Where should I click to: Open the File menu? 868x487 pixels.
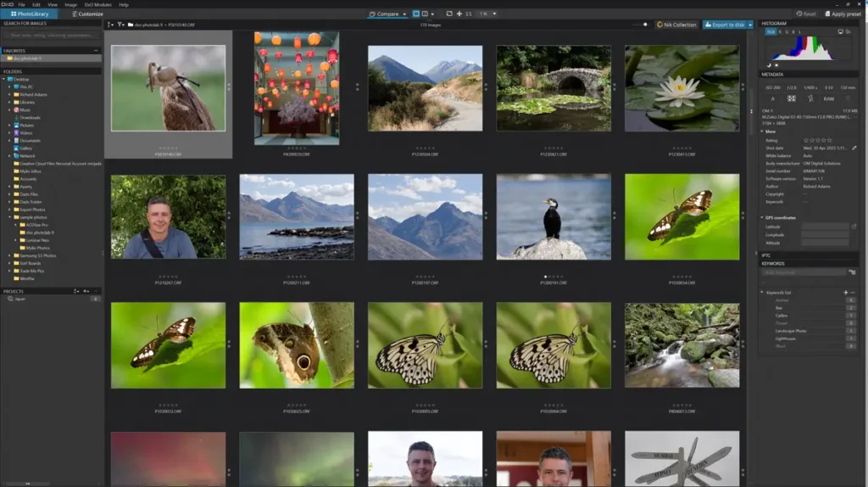click(21, 4)
